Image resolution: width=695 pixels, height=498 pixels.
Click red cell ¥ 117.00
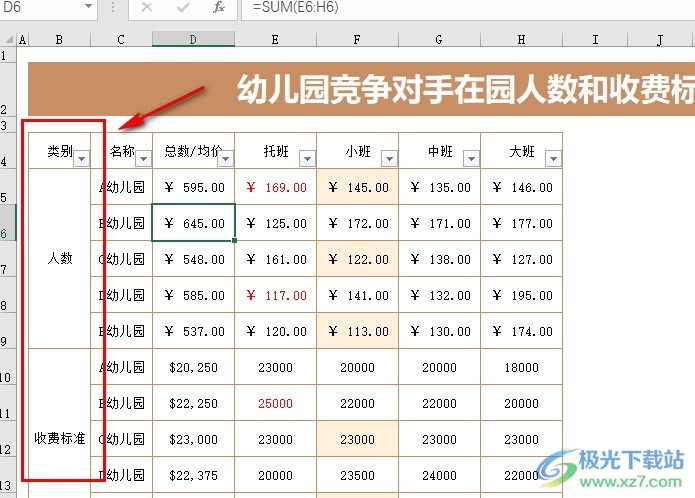pos(275,295)
